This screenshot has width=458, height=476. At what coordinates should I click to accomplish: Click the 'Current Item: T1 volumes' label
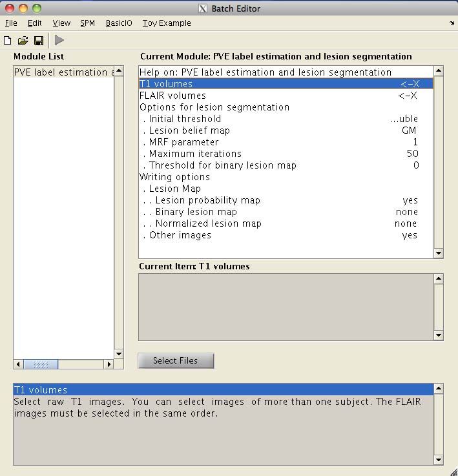pyautogui.click(x=194, y=266)
